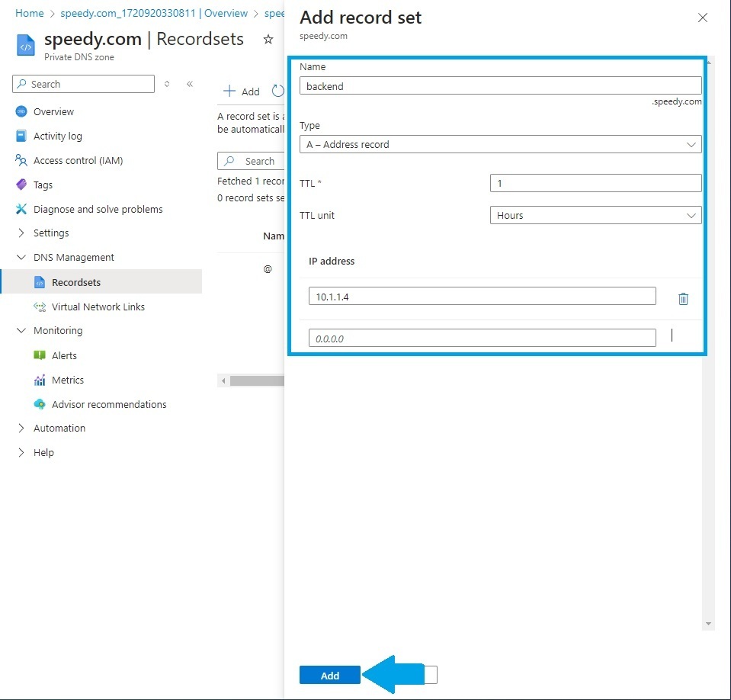Click the speedy.com_1720920330811 | Overview breadcrumb
The width and height of the screenshot is (731, 700).
tap(154, 13)
